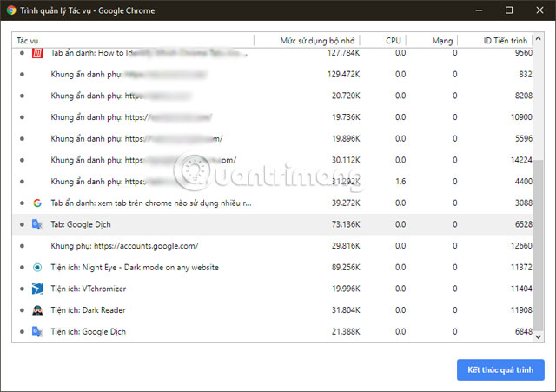This screenshot has width=556, height=392.
Task: Click memory value 39.272K
Action: point(346,203)
